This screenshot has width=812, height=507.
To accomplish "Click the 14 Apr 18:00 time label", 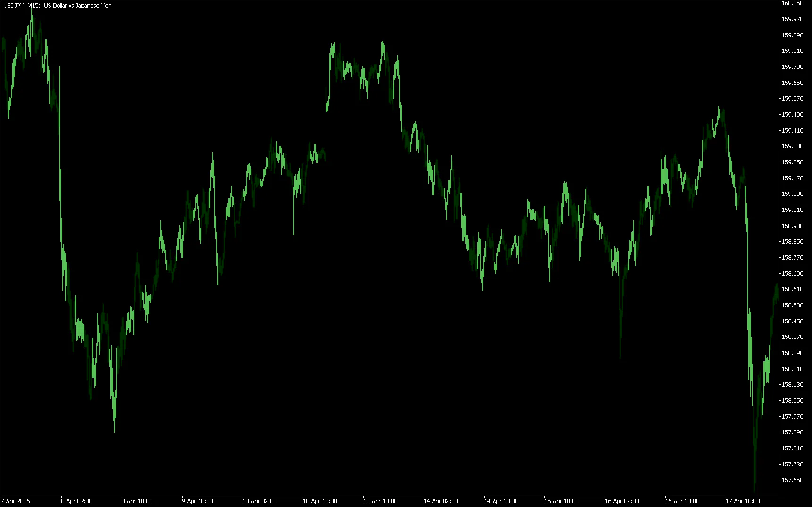I will (501, 501).
